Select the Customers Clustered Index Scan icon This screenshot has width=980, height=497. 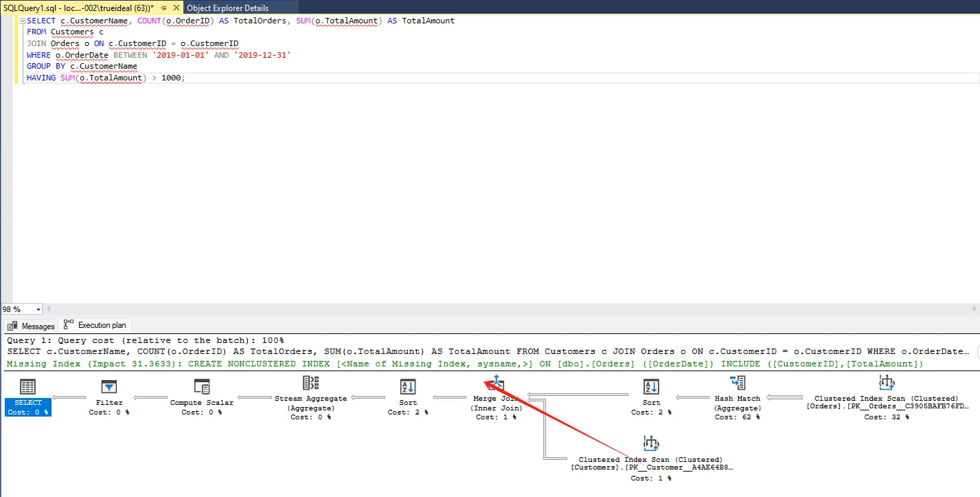pyautogui.click(x=650, y=443)
